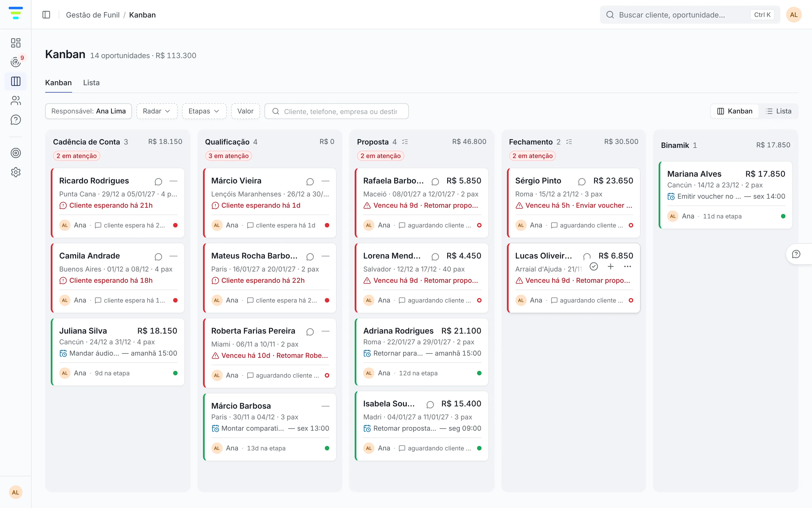
Task: Click the Kanban breadcrumb item
Action: coord(142,15)
